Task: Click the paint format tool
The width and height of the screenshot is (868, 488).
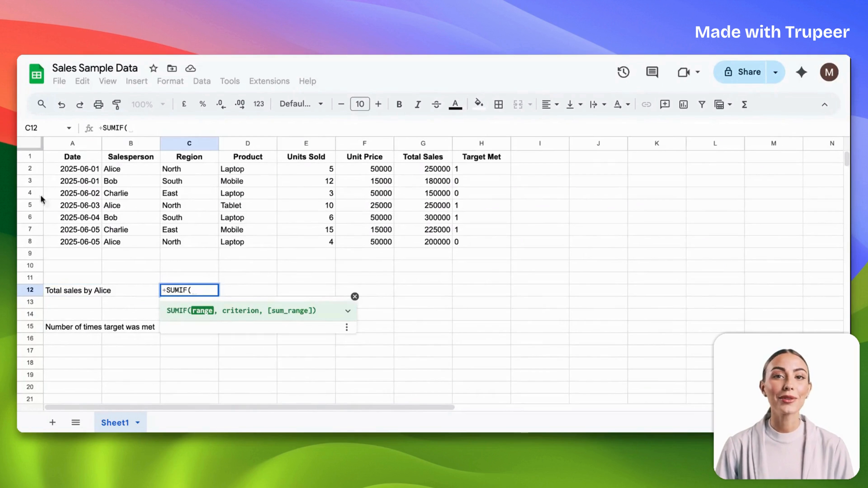Action: pos(117,104)
